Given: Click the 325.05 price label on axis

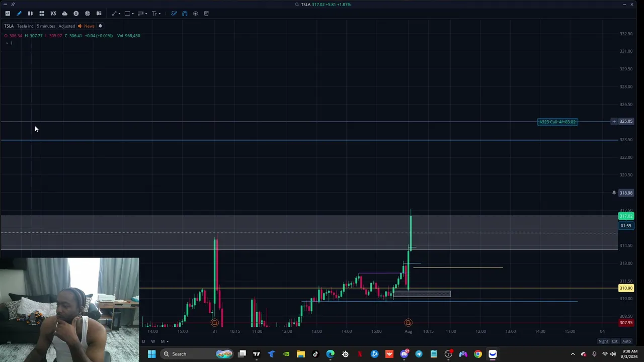Looking at the screenshot, I should pos(626,121).
